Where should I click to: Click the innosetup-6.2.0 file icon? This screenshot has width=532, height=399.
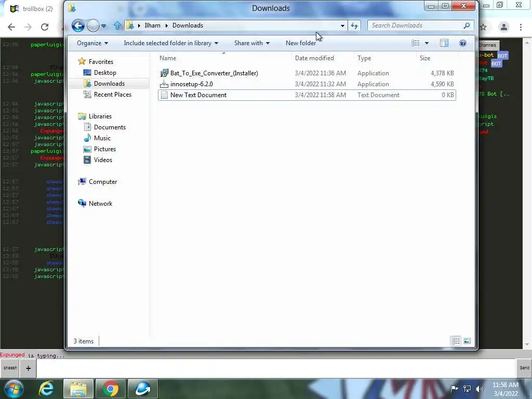164,84
